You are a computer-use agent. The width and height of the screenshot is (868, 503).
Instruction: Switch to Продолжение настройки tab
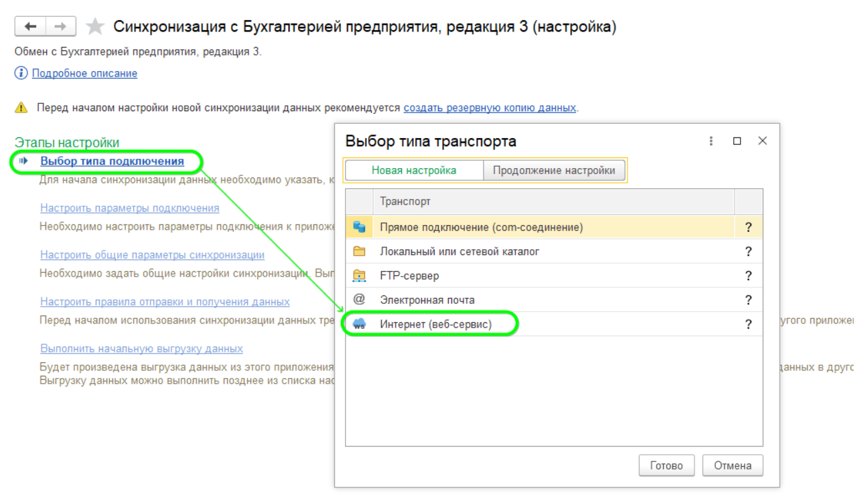(554, 170)
